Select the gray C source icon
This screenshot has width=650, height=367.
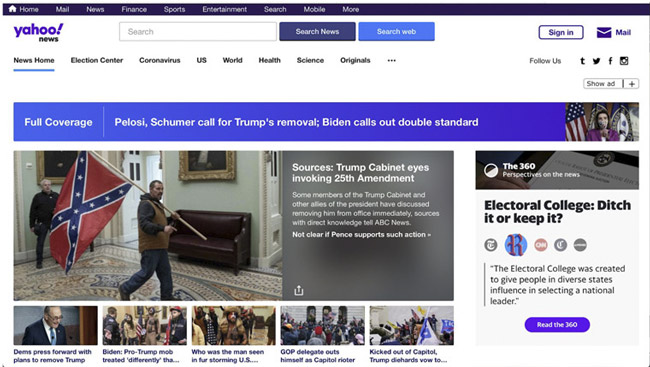click(560, 245)
